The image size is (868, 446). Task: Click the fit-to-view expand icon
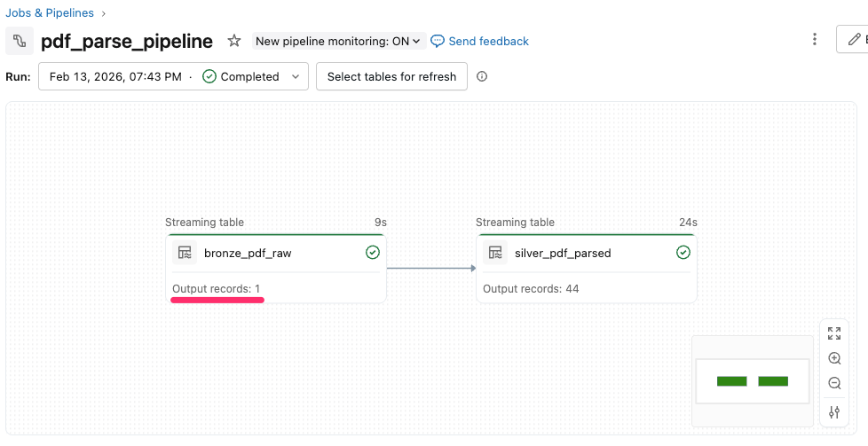tap(833, 333)
